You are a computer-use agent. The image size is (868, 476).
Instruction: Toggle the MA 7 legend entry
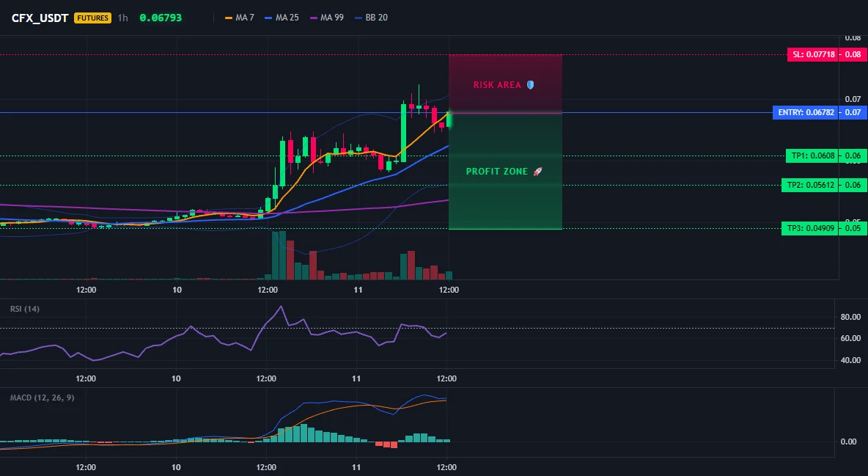click(239, 18)
